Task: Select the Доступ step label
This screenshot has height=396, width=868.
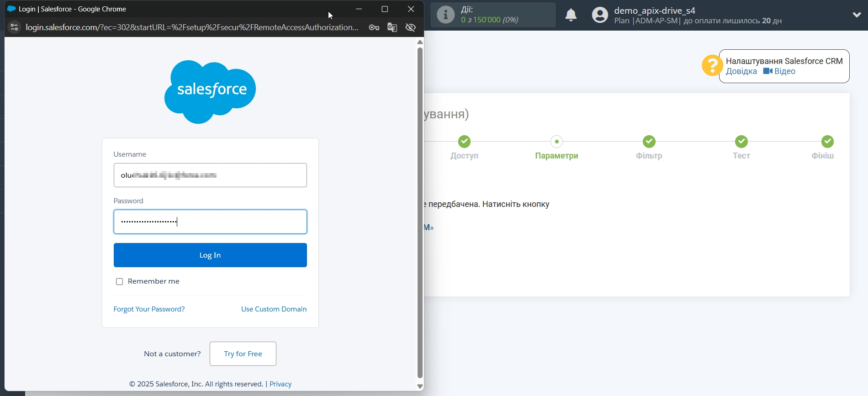Action: pos(464,156)
